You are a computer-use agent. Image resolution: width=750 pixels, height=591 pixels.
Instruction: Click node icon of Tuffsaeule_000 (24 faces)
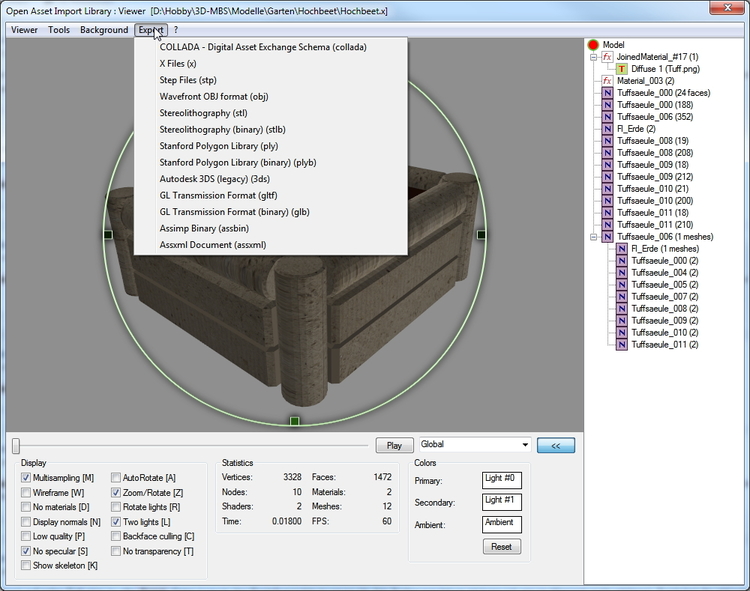tap(607, 93)
